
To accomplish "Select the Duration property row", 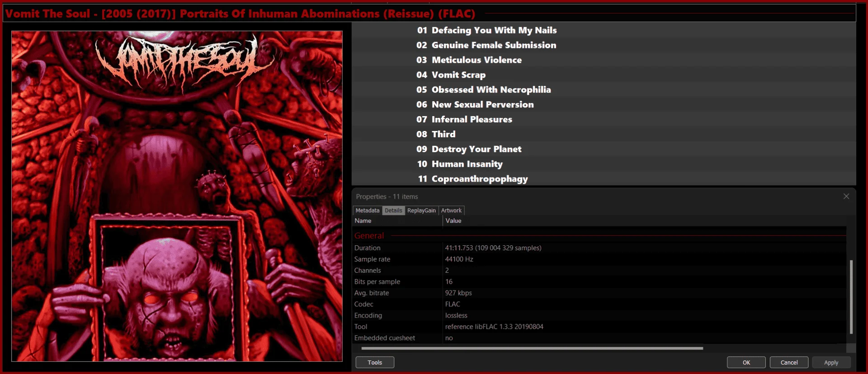I will pyautogui.click(x=599, y=248).
